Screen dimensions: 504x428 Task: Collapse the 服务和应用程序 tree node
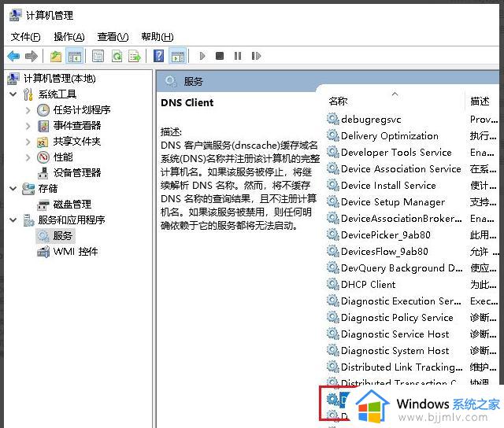13,220
